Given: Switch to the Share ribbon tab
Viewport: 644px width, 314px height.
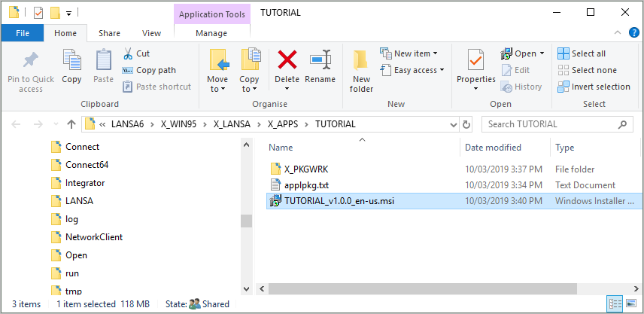Looking at the screenshot, I should click(109, 33).
